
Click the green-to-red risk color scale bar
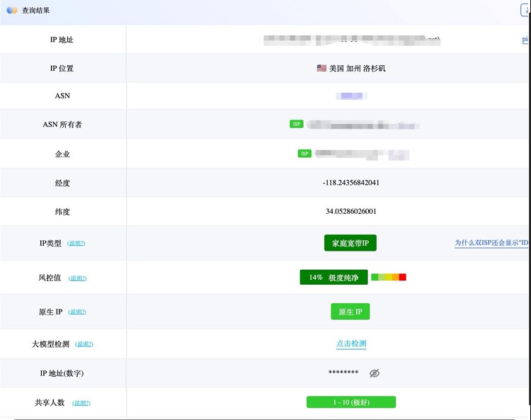click(x=389, y=277)
